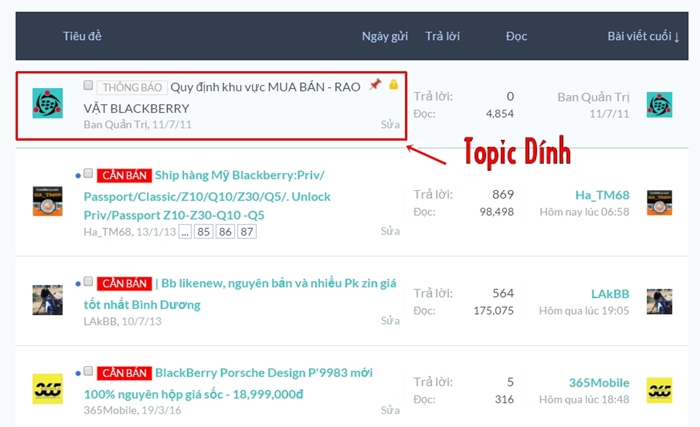Click reply count 869
Image resolution: width=700 pixels, height=427 pixels.
tap(503, 194)
